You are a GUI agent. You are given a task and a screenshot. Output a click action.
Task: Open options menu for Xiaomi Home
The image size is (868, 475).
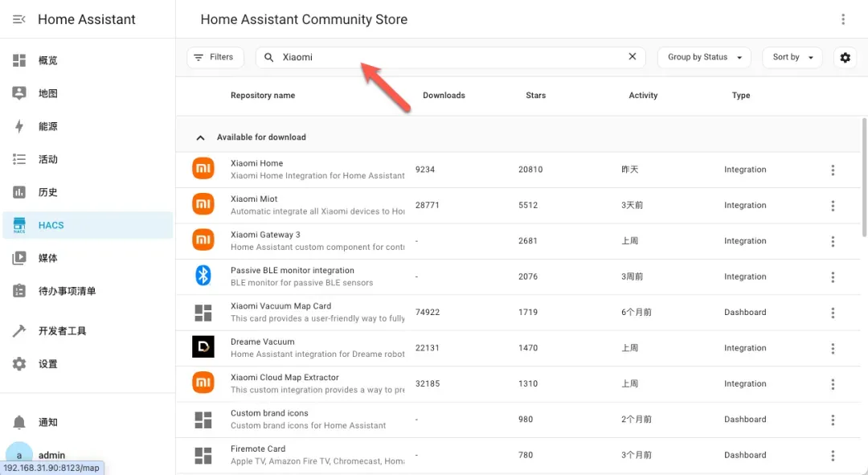833,170
